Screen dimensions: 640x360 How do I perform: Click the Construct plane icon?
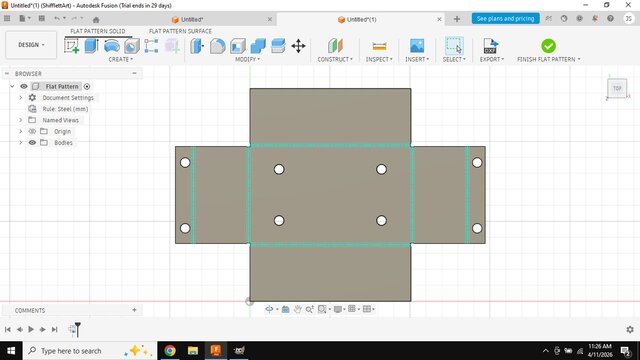335,46
